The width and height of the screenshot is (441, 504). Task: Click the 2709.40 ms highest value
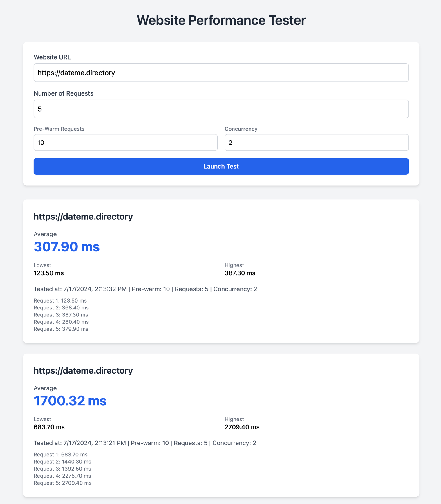(x=242, y=427)
